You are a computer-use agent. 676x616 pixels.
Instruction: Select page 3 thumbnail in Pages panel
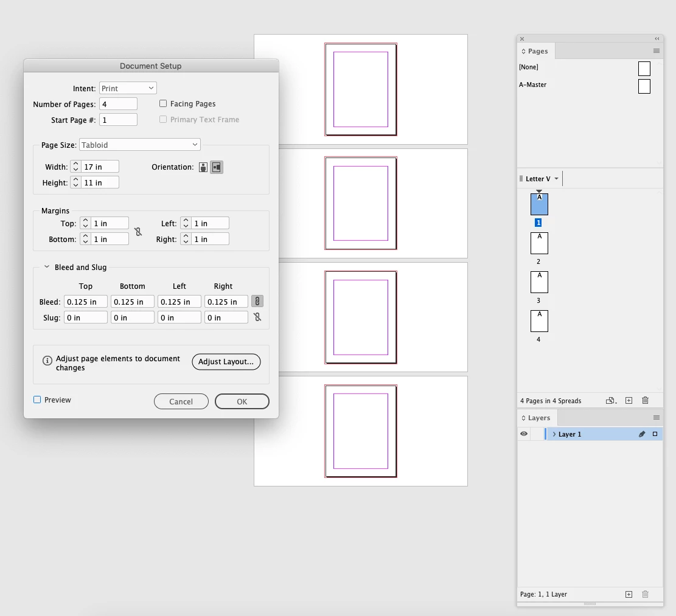coord(539,282)
